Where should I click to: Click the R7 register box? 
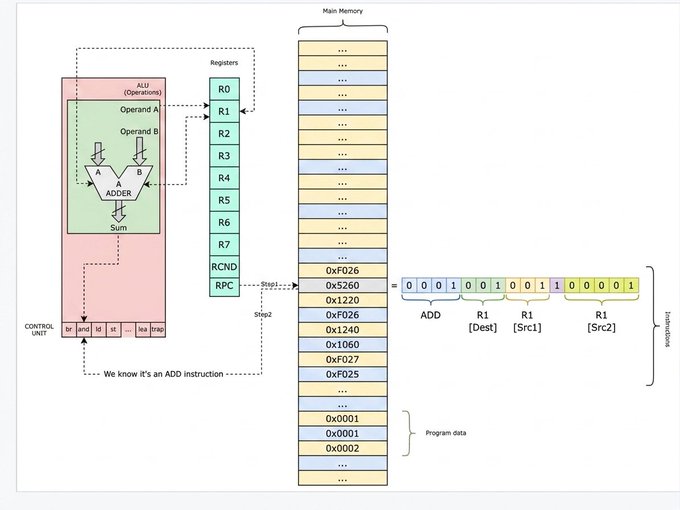click(224, 245)
